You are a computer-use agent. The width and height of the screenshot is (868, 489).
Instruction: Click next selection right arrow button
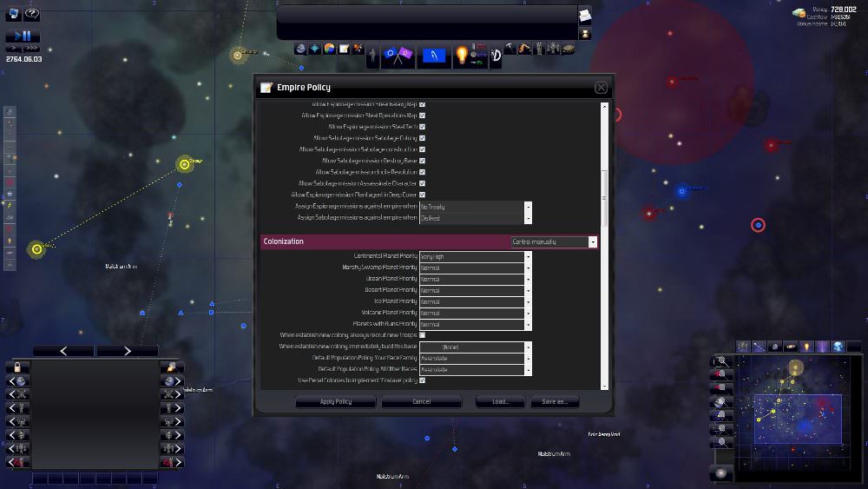point(128,351)
